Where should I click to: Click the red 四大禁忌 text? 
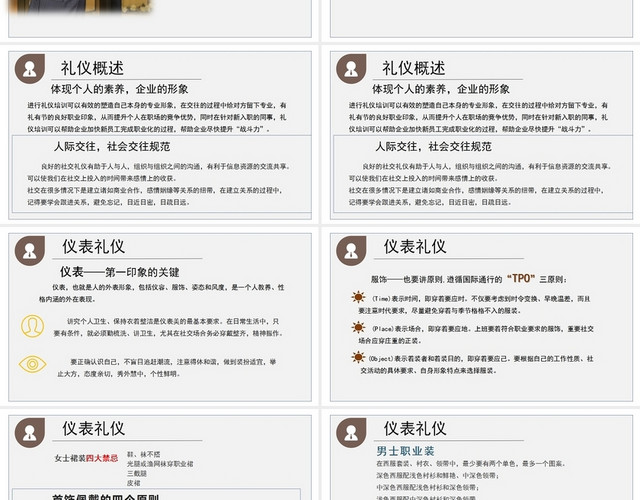click(102, 458)
